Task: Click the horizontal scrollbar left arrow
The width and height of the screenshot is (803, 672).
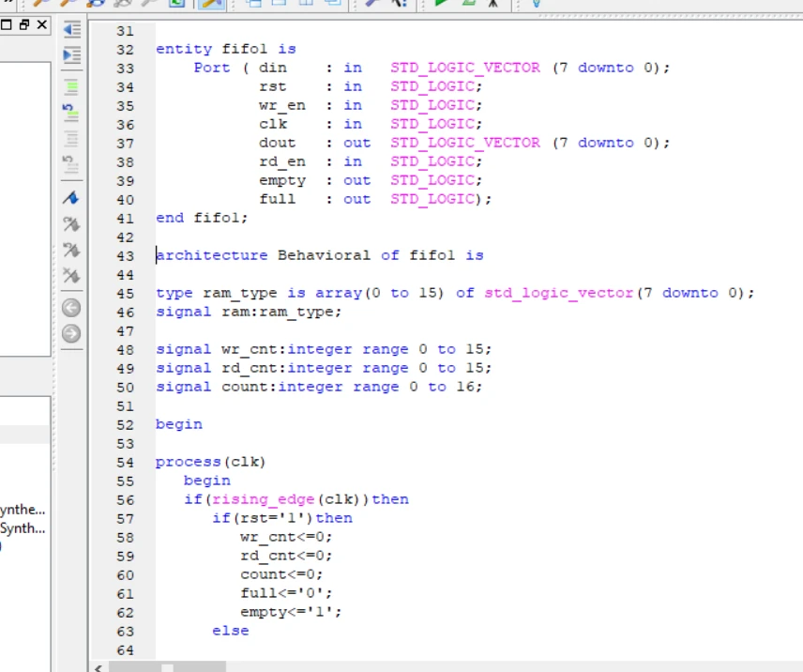Action: point(98,667)
